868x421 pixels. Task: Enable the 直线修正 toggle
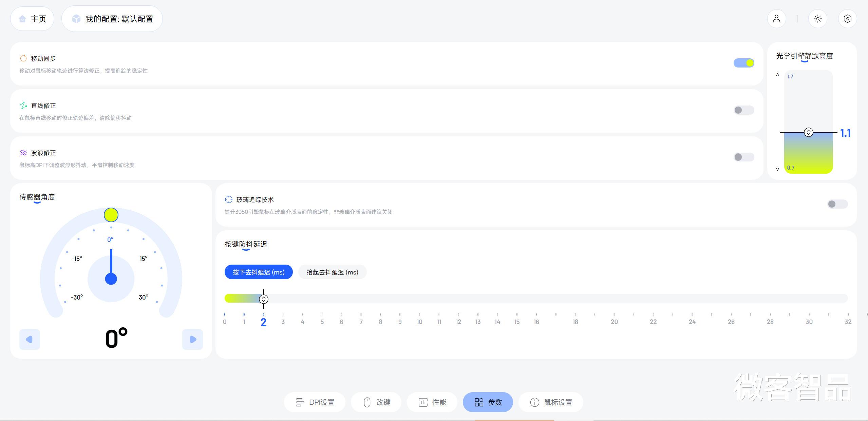(x=743, y=110)
